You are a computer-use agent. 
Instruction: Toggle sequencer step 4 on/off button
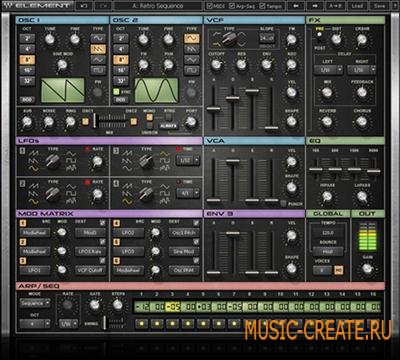tap(188, 323)
